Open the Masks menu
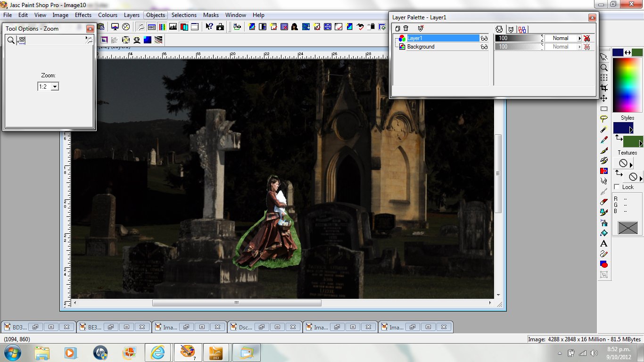 coord(211,15)
